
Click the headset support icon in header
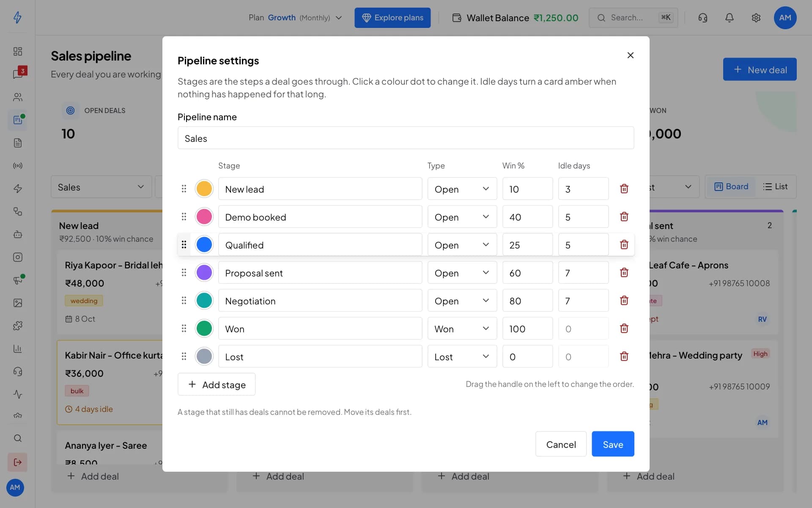[703, 18]
